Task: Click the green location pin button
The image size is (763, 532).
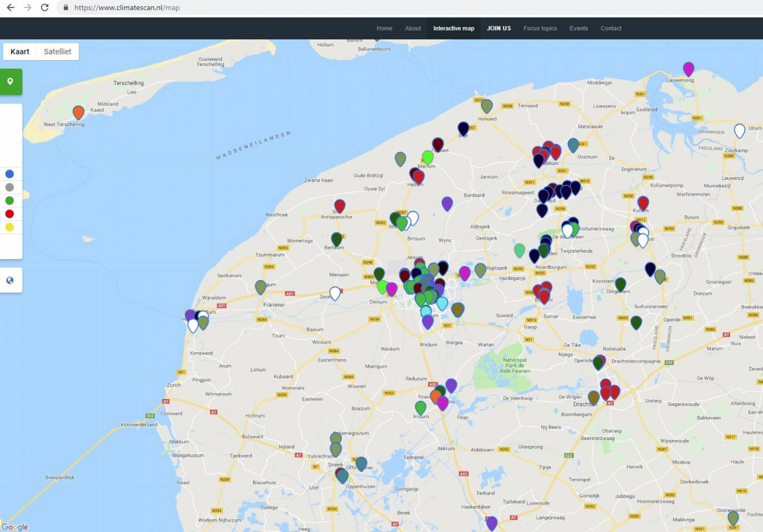Action: coord(10,82)
